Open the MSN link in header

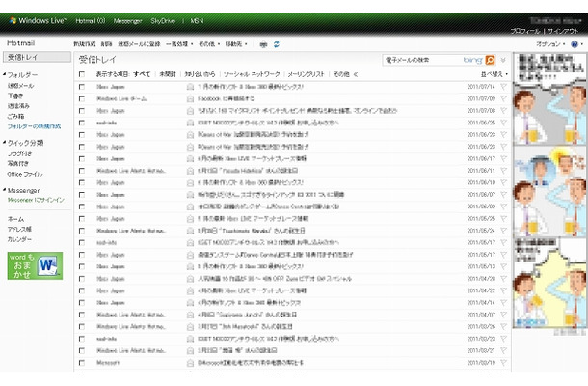(197, 21)
